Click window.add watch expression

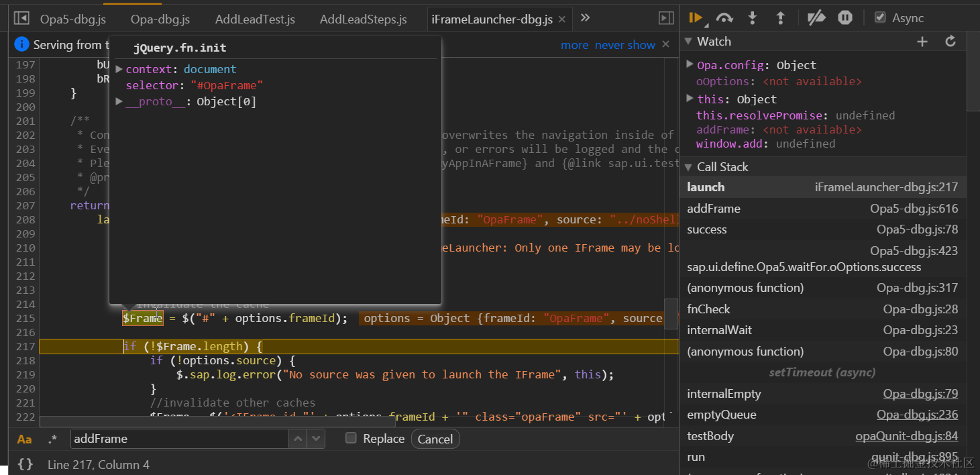[765, 144]
